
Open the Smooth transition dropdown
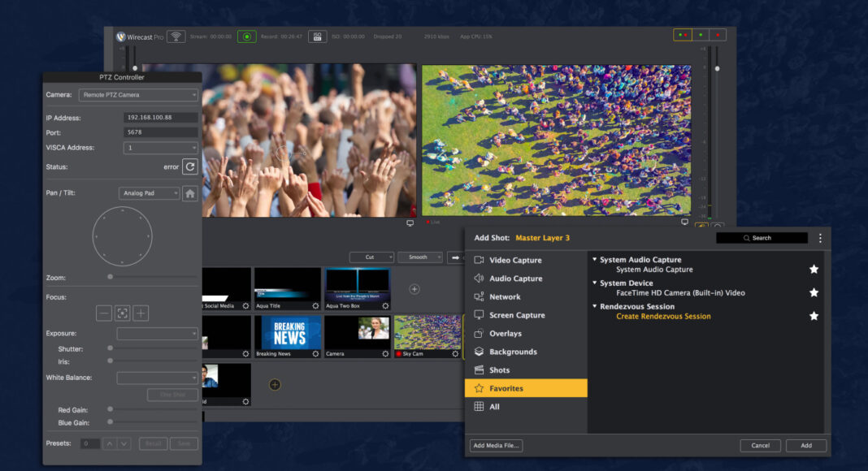[x=420, y=257]
